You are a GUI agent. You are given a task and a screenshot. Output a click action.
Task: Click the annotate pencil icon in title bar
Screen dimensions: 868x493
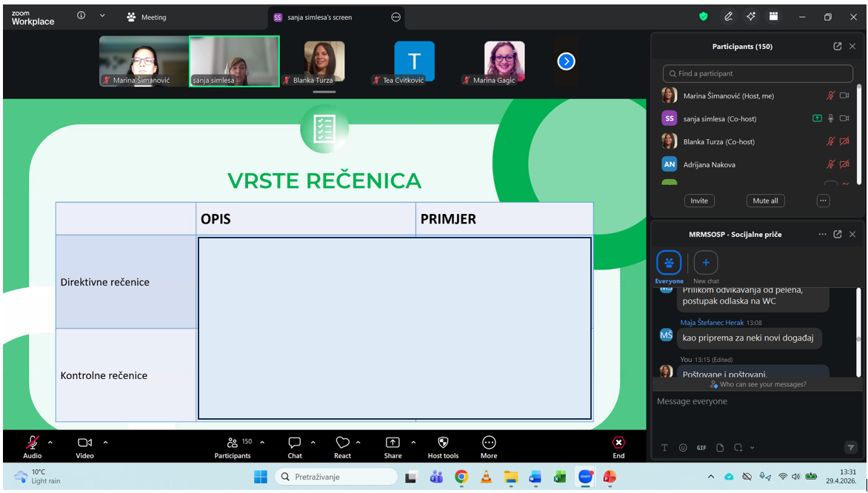729,16
